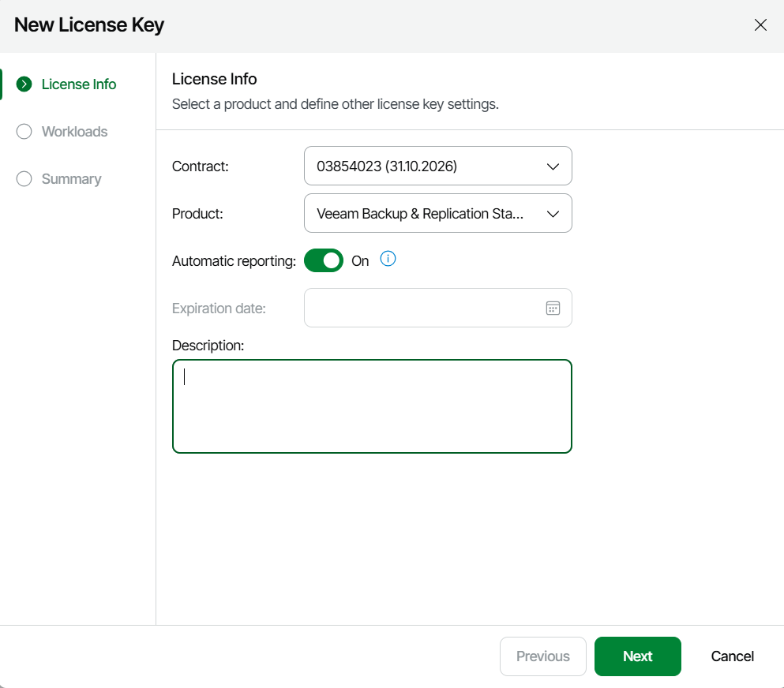784x688 pixels.
Task: Switch to the Workloads wizard step
Action: [x=74, y=132]
